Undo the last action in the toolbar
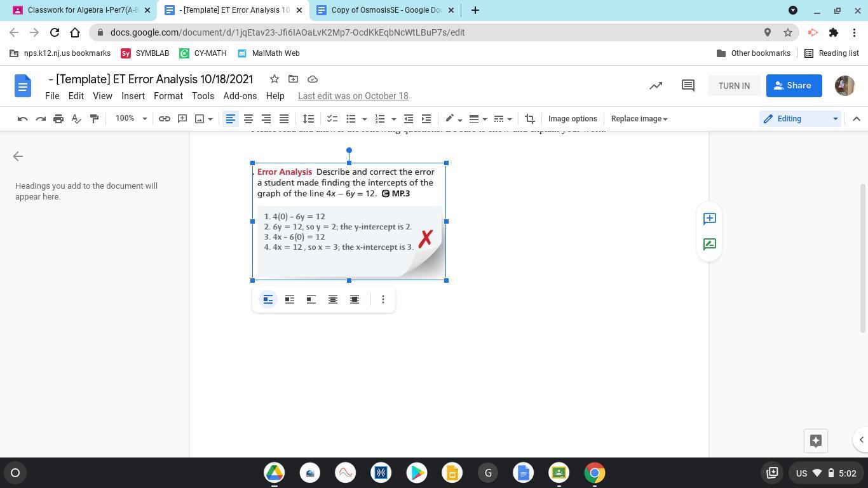The image size is (868, 488). (23, 119)
